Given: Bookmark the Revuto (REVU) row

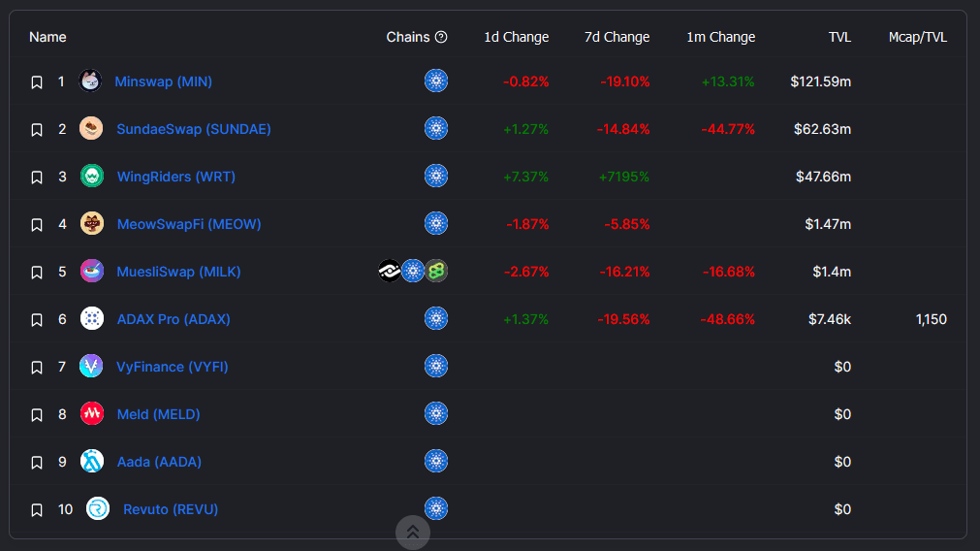Looking at the screenshot, I should (37, 509).
